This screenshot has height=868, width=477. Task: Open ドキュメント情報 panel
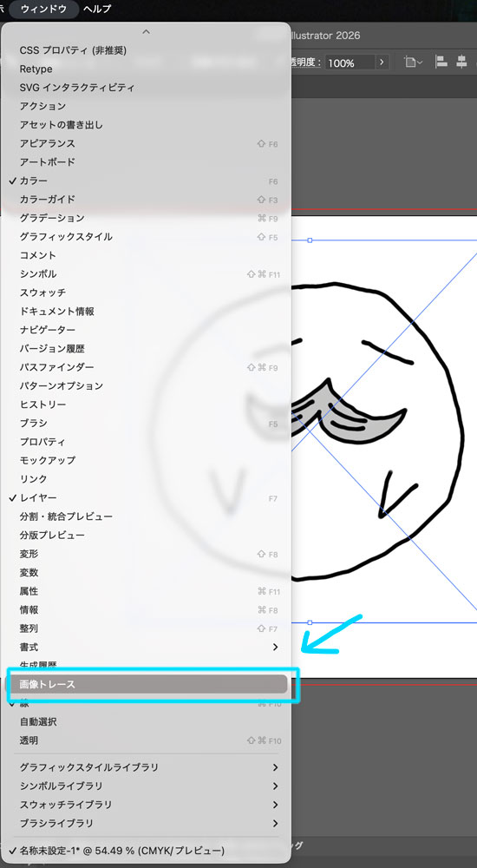point(146,312)
